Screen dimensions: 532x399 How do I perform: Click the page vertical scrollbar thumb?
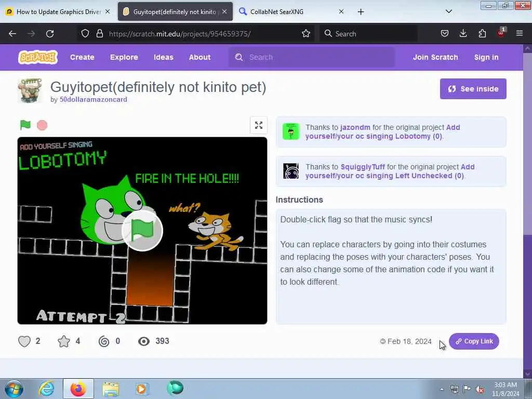point(527,144)
